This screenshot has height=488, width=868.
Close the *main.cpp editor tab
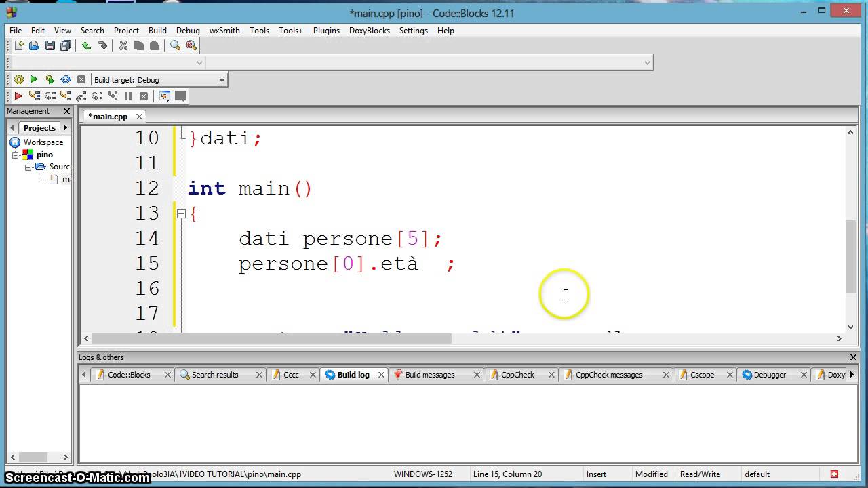point(139,117)
